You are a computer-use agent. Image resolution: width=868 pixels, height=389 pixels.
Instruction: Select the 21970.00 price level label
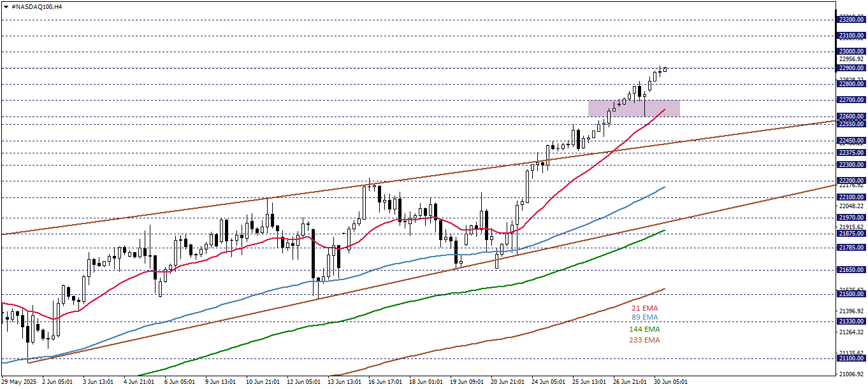[x=851, y=218]
